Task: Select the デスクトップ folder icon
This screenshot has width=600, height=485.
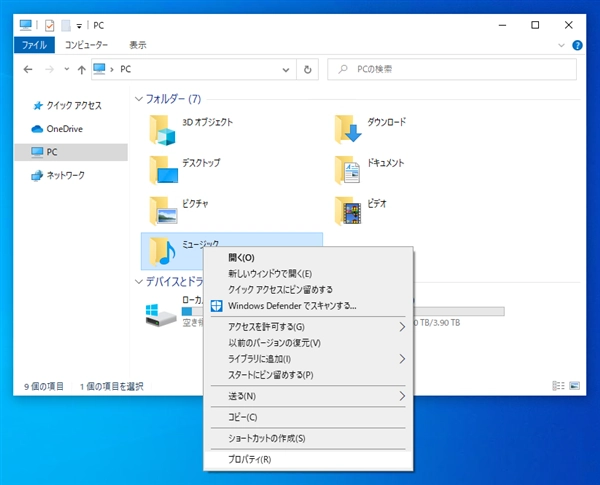Action: (x=164, y=170)
